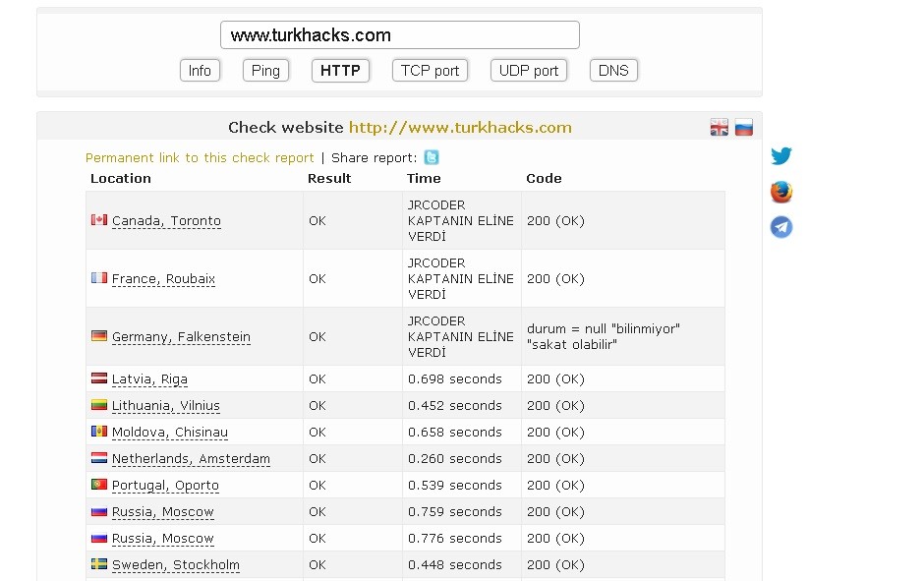Image resolution: width=924 pixels, height=581 pixels.
Task: Open the UDP port check
Action: 529,71
